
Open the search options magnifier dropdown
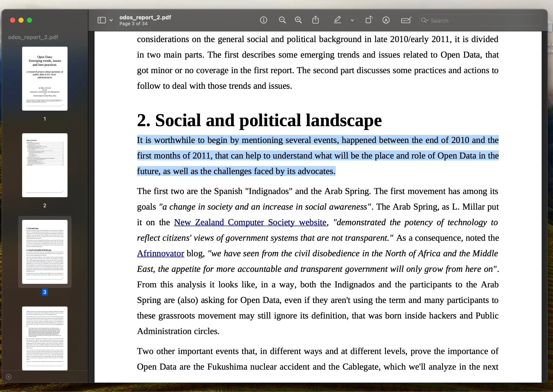(425, 21)
